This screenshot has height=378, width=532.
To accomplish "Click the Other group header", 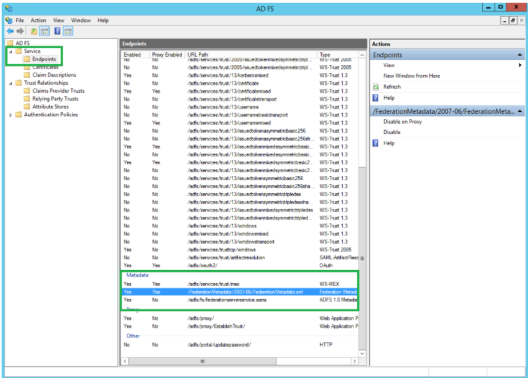I will [x=133, y=336].
